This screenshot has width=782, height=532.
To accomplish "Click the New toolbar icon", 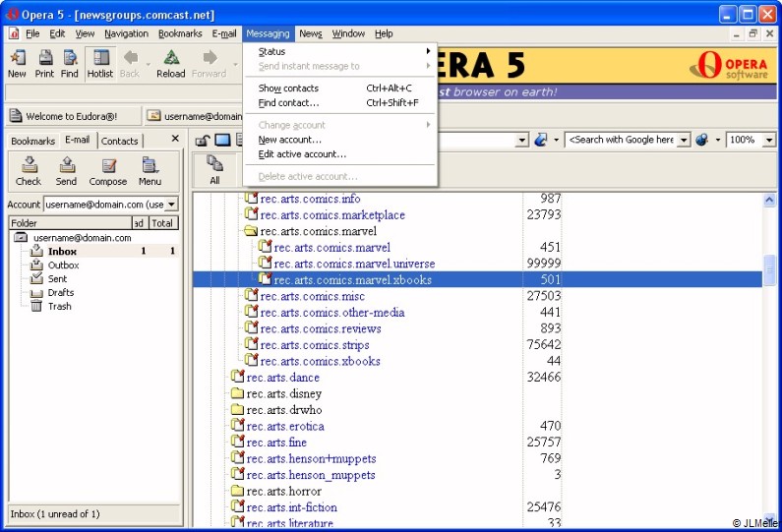I will click(17, 64).
